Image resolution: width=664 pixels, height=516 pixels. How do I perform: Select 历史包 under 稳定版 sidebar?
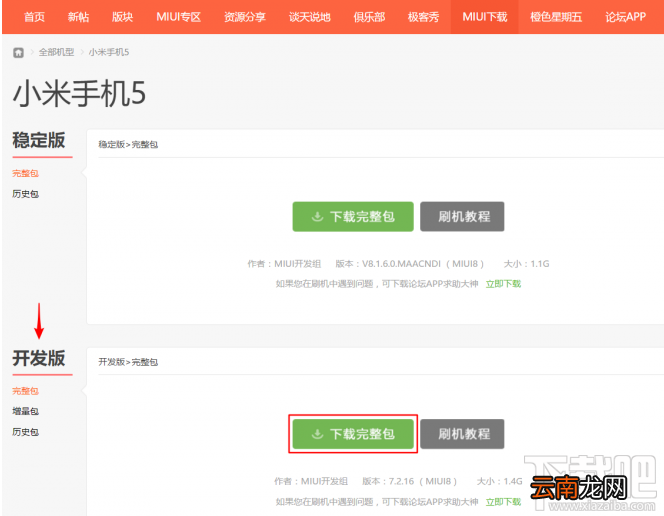tap(25, 194)
